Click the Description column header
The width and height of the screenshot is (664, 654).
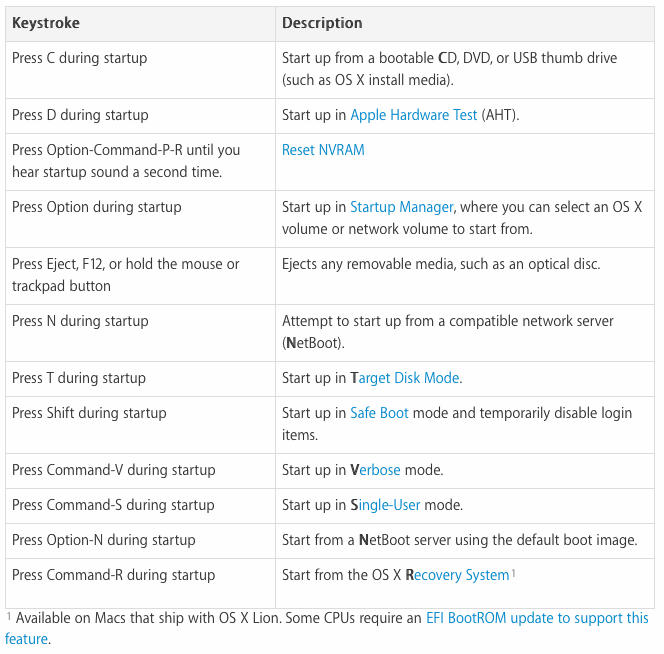click(322, 22)
